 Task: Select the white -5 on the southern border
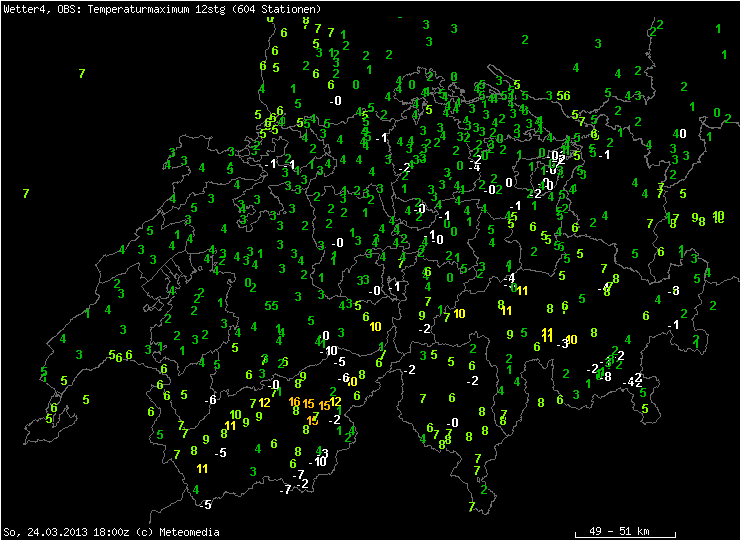pyautogui.click(x=205, y=504)
